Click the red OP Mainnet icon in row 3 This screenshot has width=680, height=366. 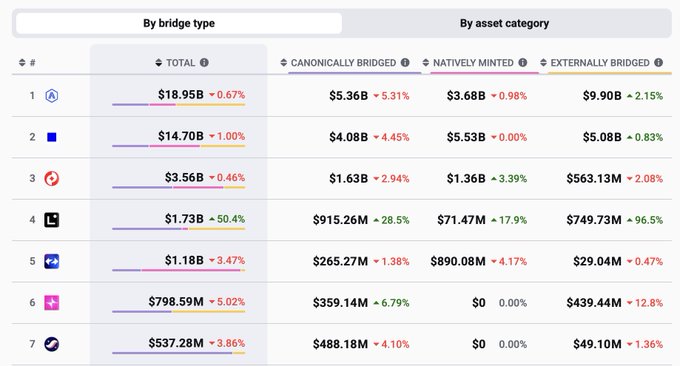click(x=52, y=178)
